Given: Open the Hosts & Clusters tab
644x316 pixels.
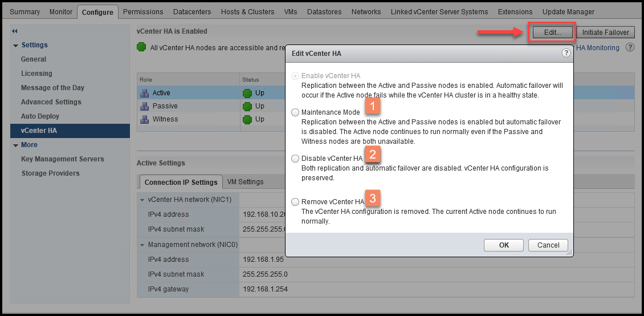Looking at the screenshot, I should [x=248, y=11].
